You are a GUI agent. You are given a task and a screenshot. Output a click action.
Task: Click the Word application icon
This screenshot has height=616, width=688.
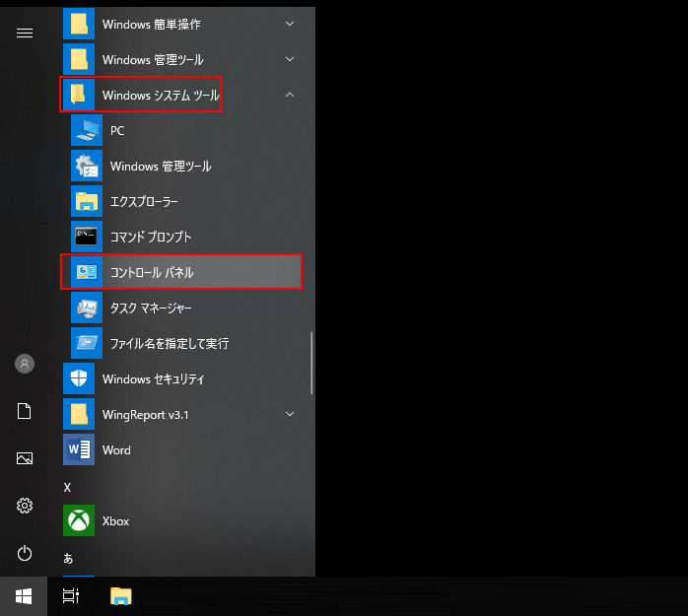point(79,449)
